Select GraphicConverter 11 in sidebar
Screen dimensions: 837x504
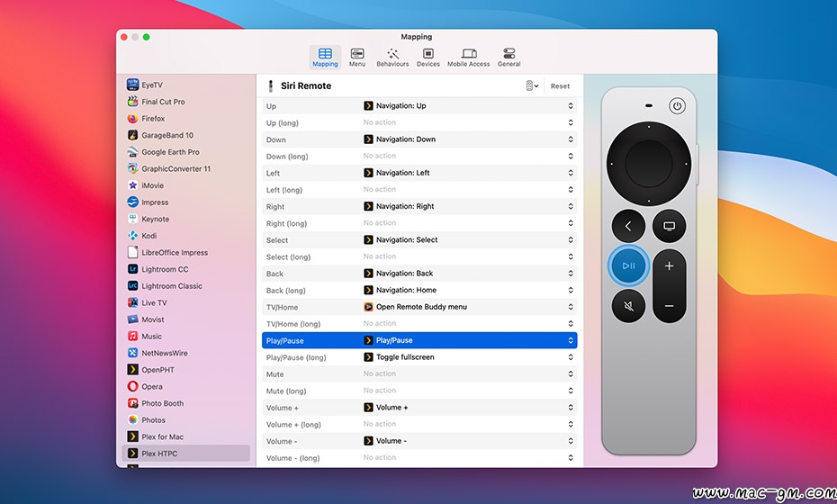click(x=185, y=168)
